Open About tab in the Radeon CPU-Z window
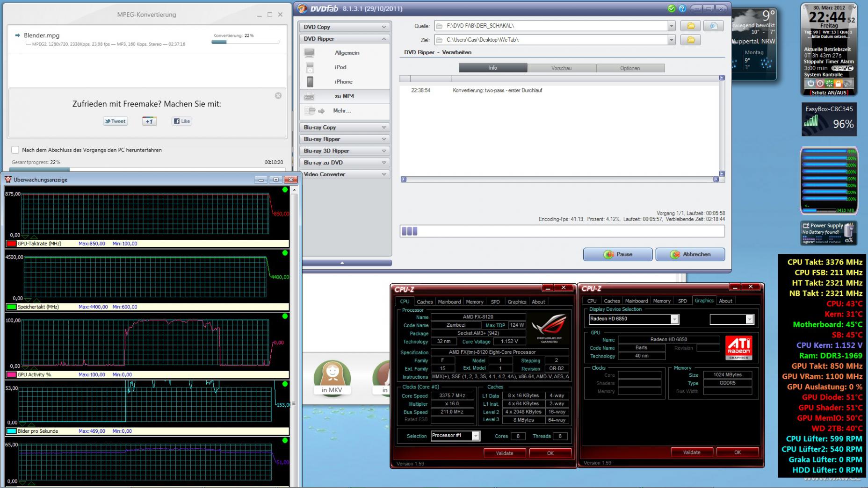The height and width of the screenshot is (488, 868). point(725,301)
